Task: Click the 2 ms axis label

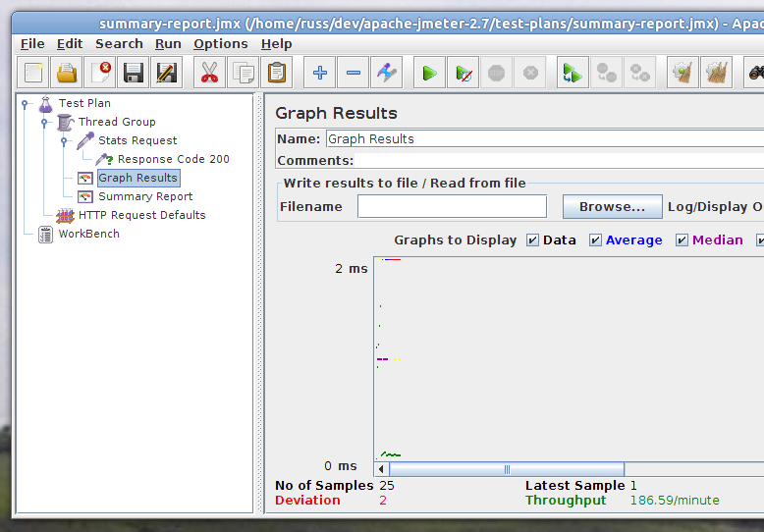Action: pyautogui.click(x=352, y=268)
